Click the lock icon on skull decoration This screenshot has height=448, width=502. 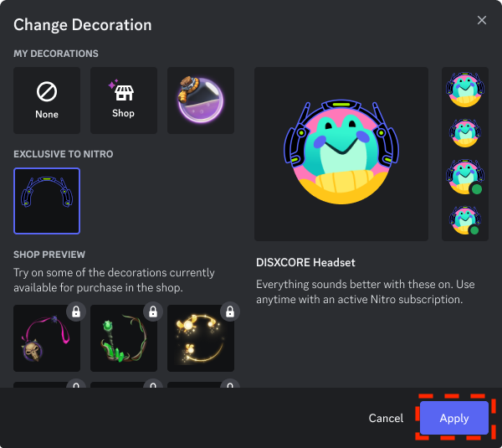click(x=76, y=312)
